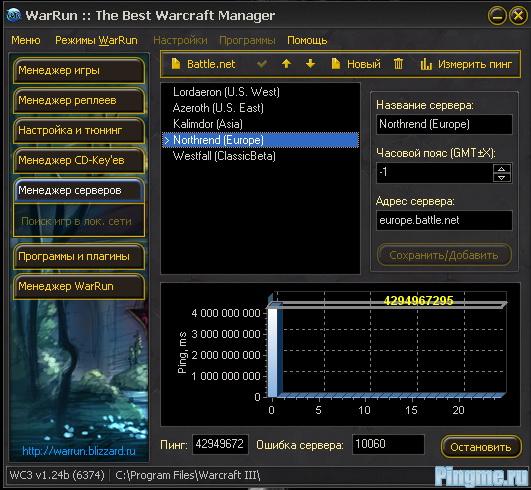Click the timezone value field

point(434,173)
